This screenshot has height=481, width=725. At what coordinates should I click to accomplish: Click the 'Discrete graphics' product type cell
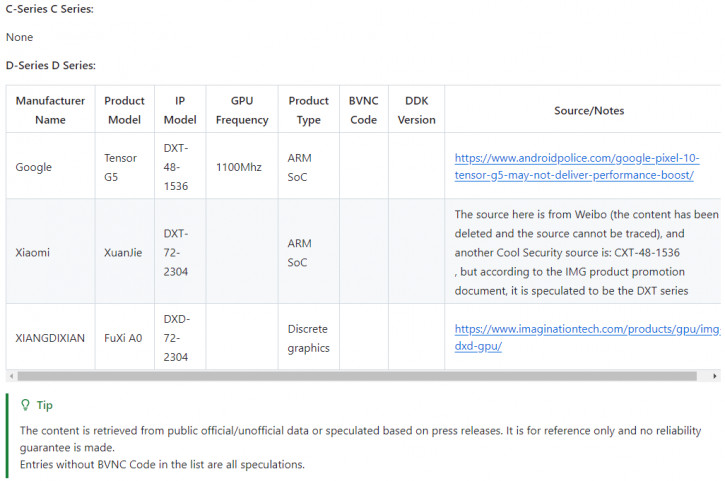pyautogui.click(x=308, y=338)
